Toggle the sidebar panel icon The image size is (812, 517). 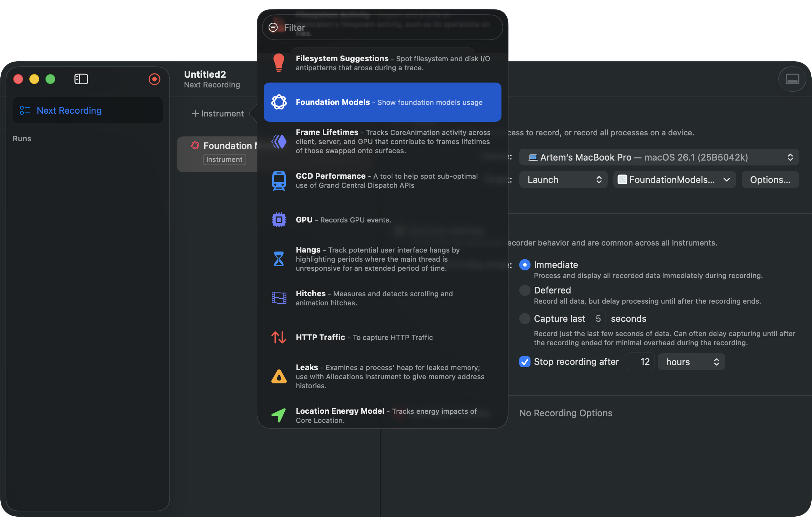81,79
